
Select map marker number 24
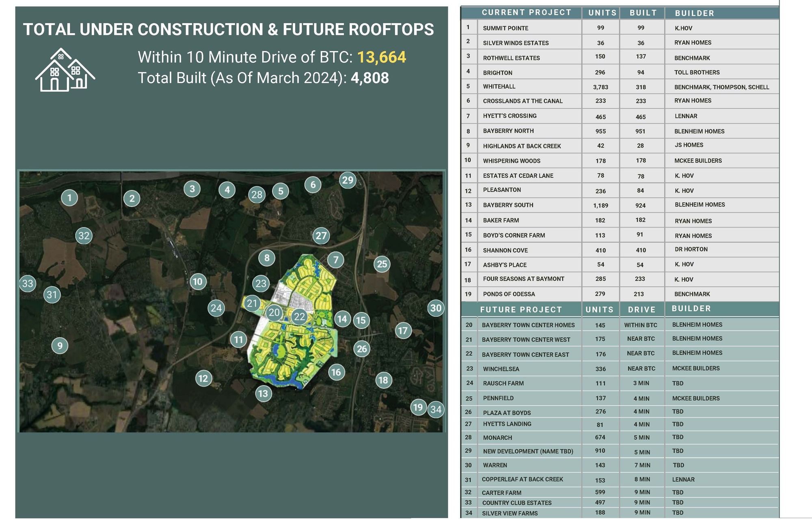216,308
